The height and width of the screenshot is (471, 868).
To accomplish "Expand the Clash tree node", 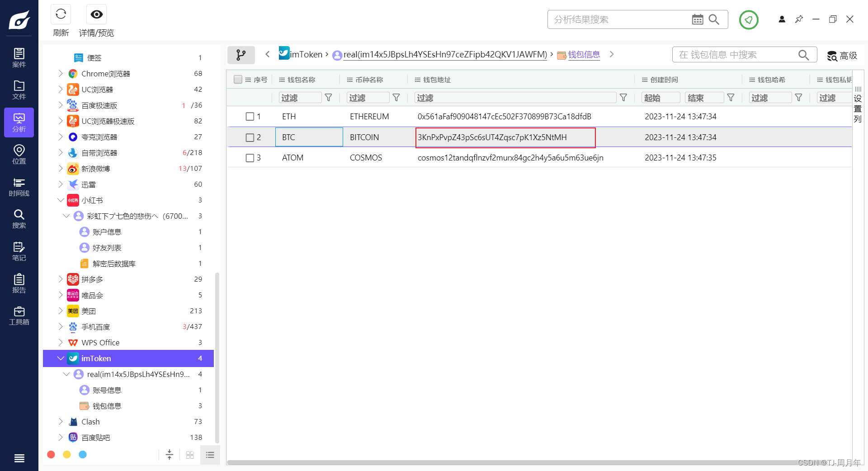I will pos(61,421).
